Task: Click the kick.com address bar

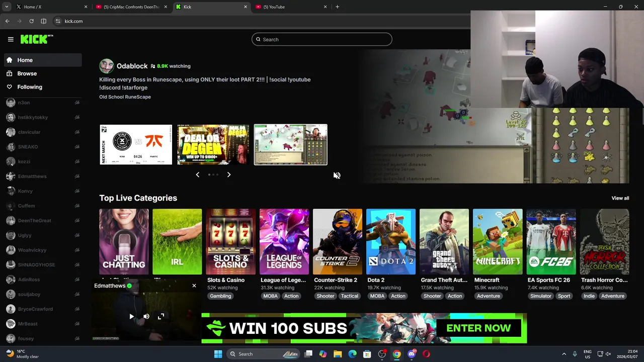Action: [262, 21]
